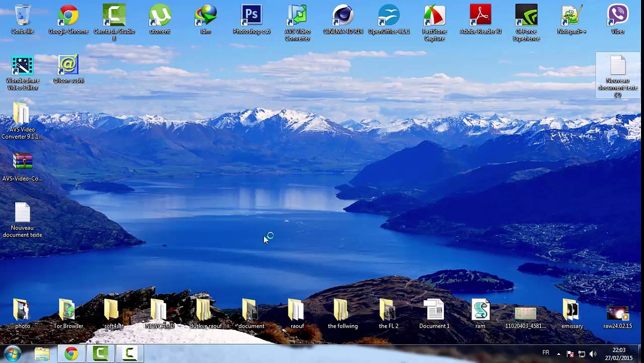Viewport: 644px width, 363px height.
Task: Select Adobe Reader XI icon
Action: [480, 20]
